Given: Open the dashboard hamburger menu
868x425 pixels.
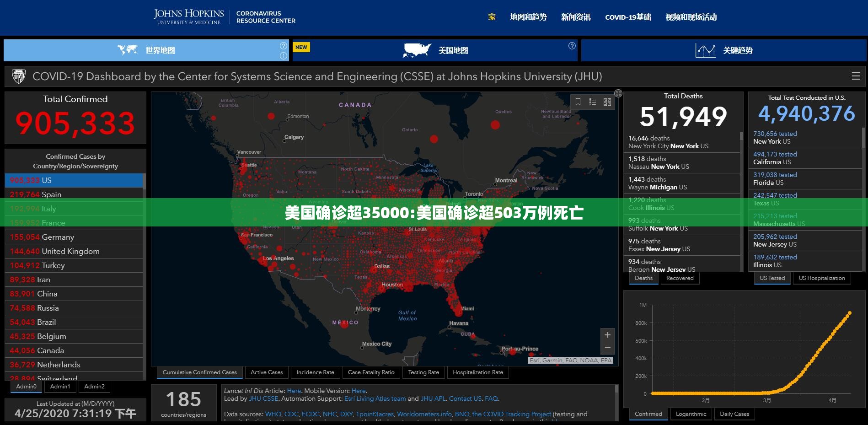Looking at the screenshot, I should [856, 76].
